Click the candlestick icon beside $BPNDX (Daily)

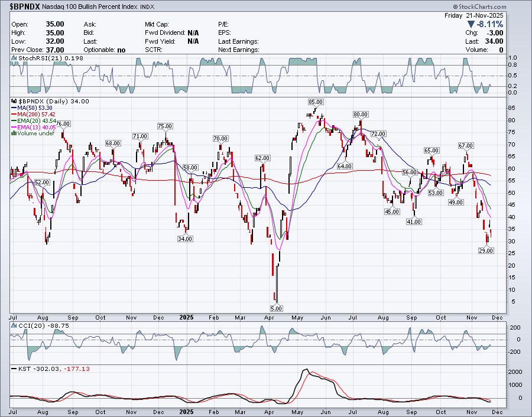14,101
